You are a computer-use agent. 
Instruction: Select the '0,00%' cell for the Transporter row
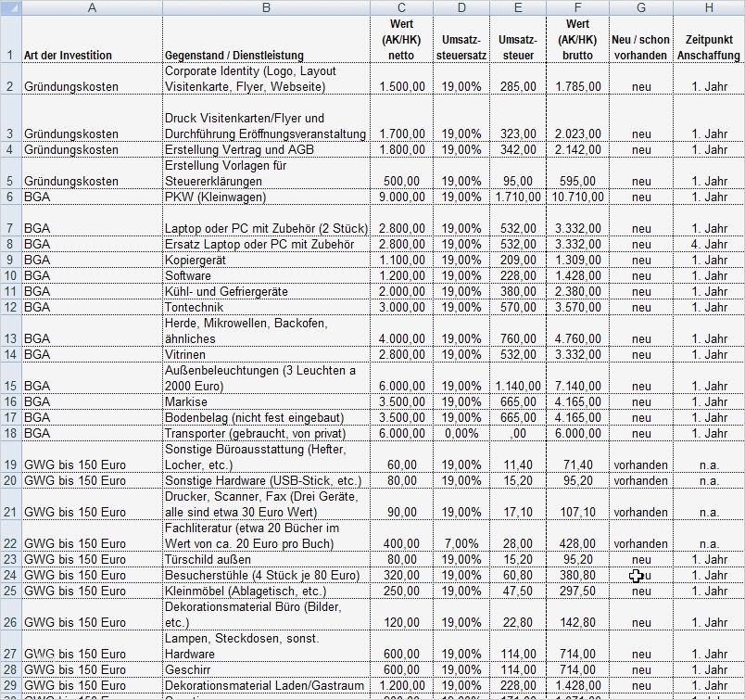[x=461, y=432]
